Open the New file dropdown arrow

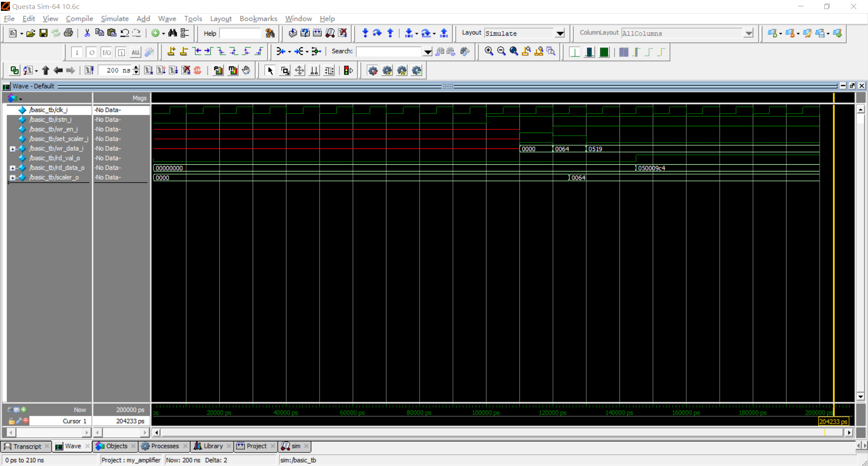(21, 33)
